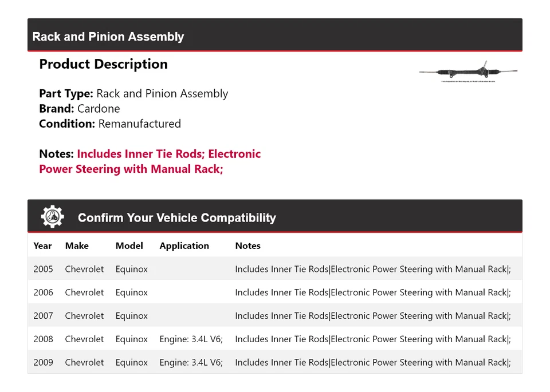The height and width of the screenshot is (392, 550).
Task: Click the Part Type line in description
Action: pos(133,94)
